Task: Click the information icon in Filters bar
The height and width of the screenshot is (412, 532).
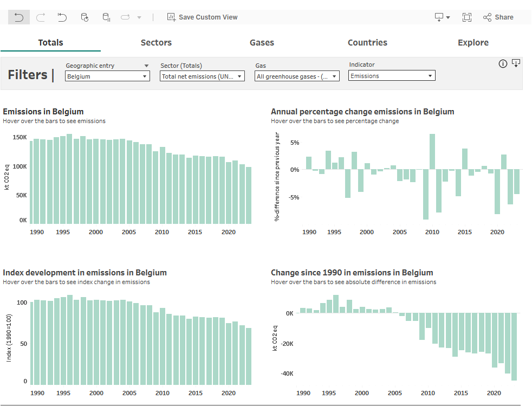Action: coord(503,64)
